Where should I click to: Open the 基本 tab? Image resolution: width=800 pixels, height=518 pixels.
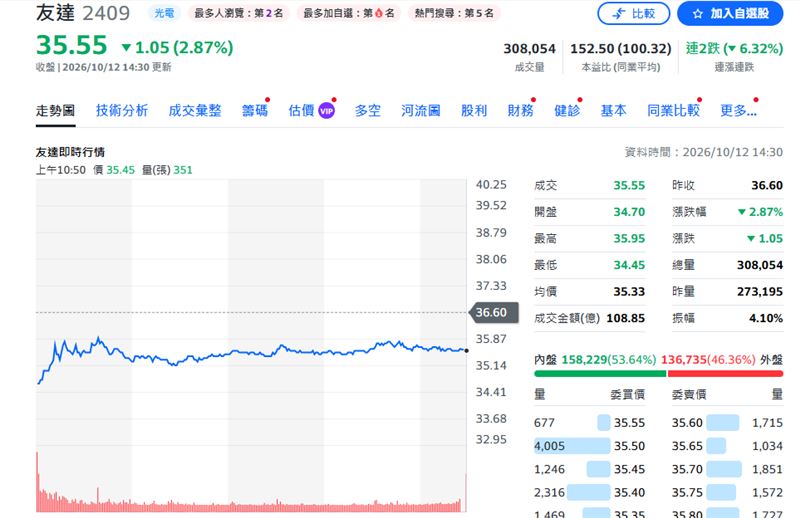pos(614,111)
